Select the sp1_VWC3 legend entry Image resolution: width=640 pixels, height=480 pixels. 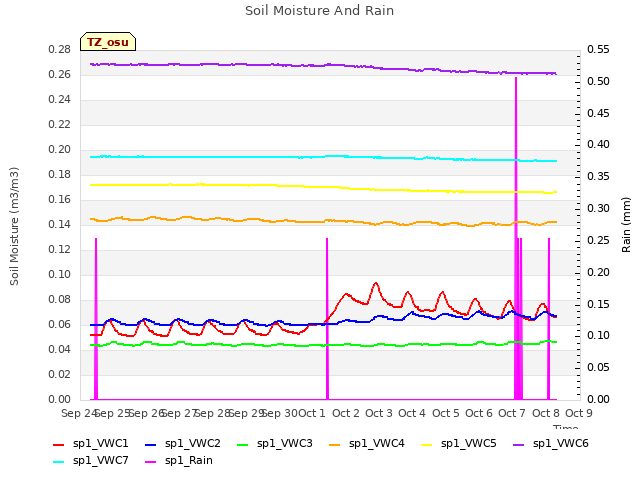pyautogui.click(x=275, y=444)
